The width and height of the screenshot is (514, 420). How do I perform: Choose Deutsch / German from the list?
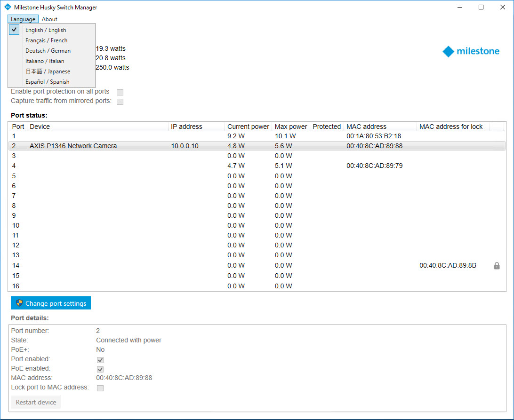coord(48,51)
